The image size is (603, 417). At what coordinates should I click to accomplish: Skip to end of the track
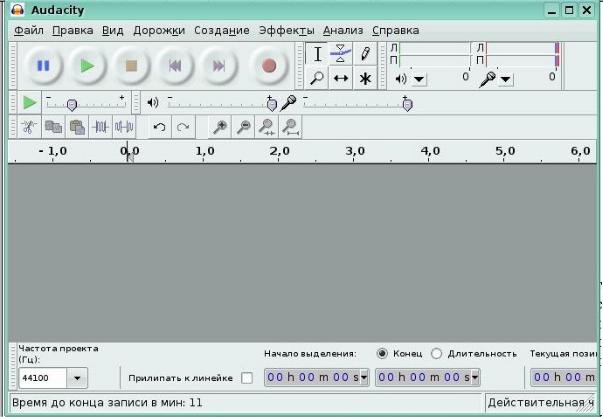(219, 66)
